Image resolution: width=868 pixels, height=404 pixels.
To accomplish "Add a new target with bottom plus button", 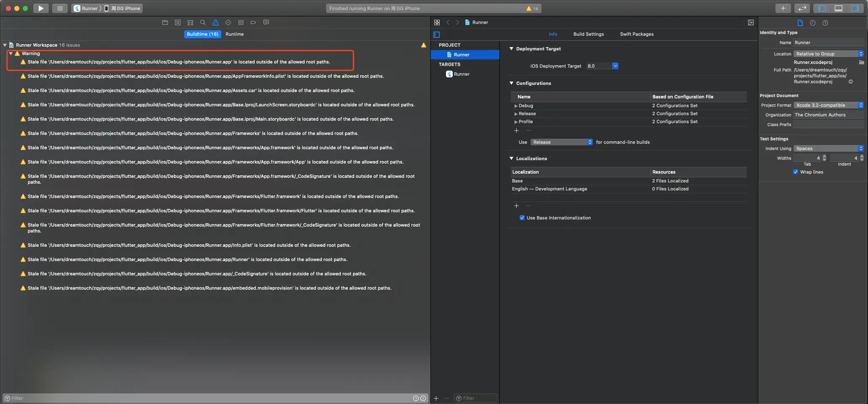I will (436, 398).
